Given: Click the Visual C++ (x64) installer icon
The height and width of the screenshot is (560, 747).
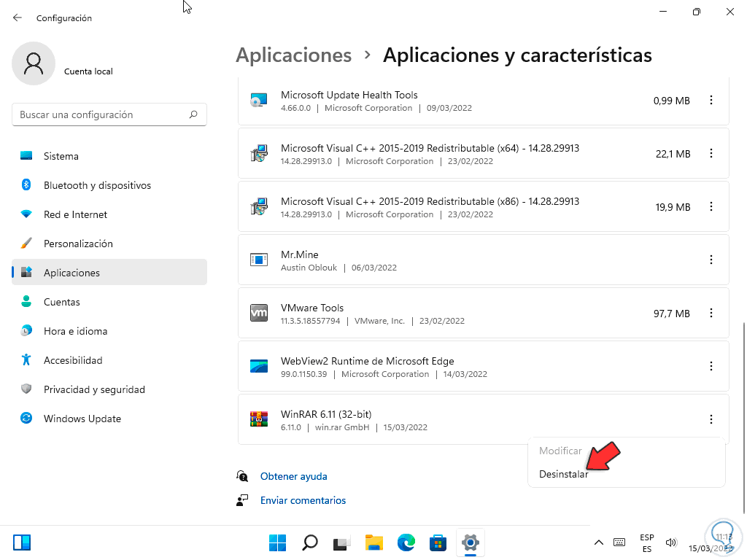Looking at the screenshot, I should pyautogui.click(x=259, y=153).
